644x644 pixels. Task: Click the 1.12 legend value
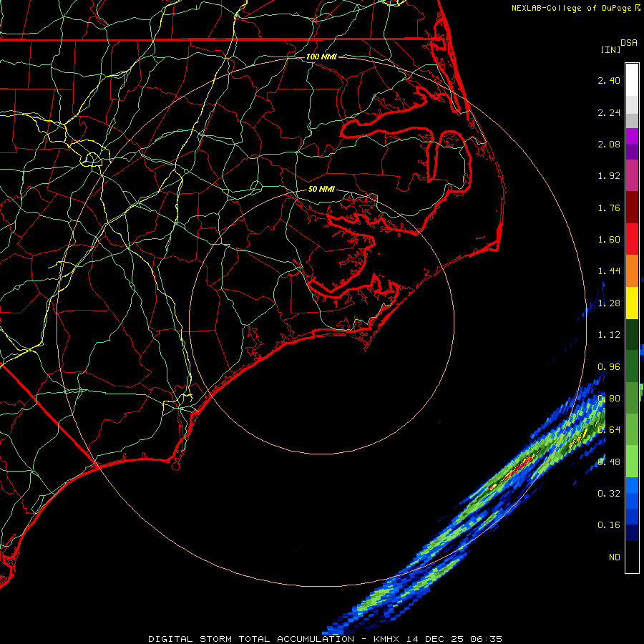pos(609,335)
